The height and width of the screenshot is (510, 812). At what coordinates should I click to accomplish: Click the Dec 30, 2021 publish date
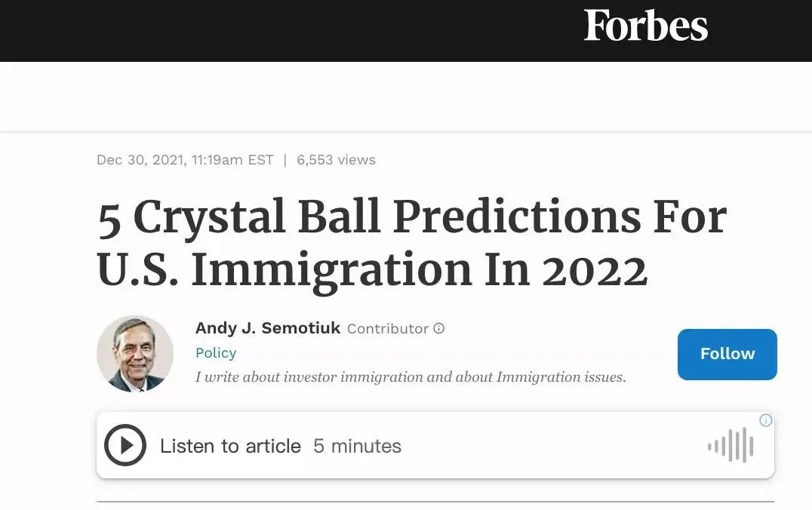[x=140, y=160]
